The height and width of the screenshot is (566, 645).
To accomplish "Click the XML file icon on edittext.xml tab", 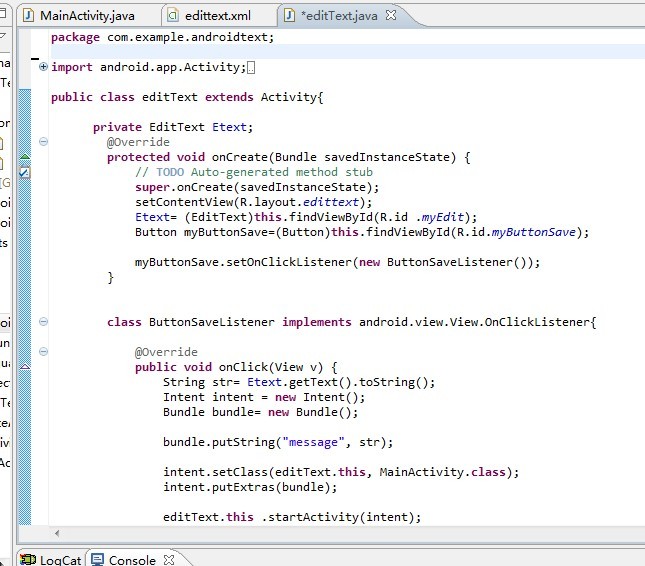I will [x=173, y=16].
